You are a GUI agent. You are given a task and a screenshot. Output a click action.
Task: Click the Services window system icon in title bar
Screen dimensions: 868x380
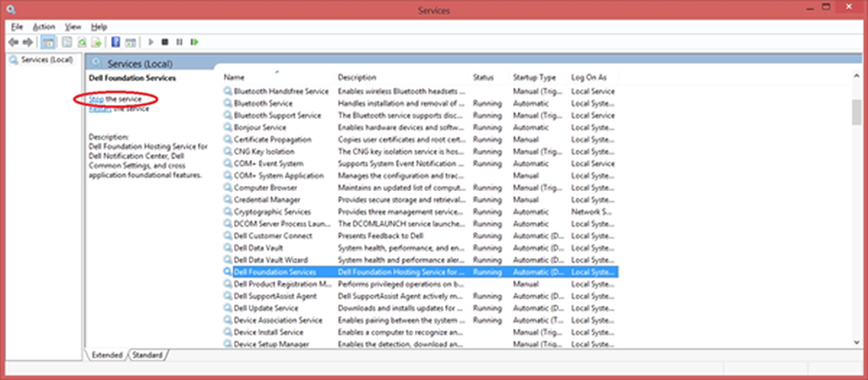[11, 10]
